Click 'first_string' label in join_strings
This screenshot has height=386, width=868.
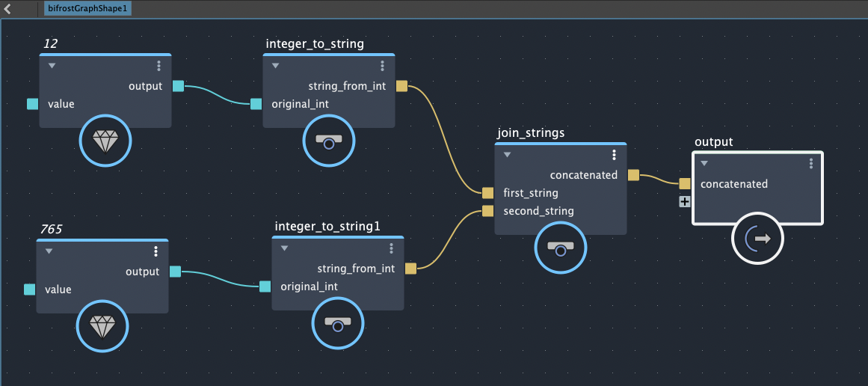pyautogui.click(x=530, y=193)
